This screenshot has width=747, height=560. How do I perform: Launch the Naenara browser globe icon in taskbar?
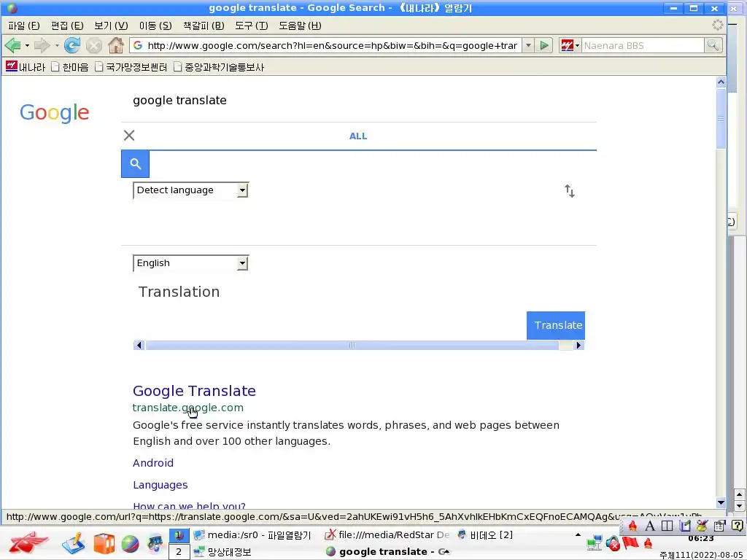click(x=130, y=544)
